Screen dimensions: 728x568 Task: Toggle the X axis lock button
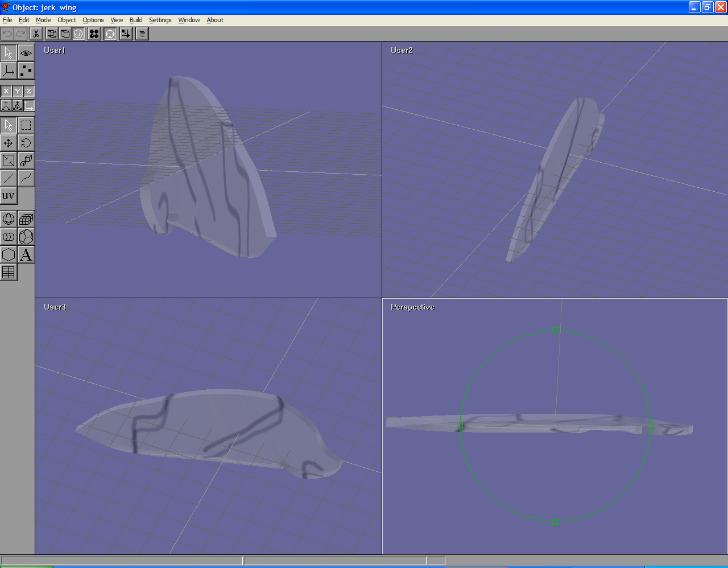(6, 91)
